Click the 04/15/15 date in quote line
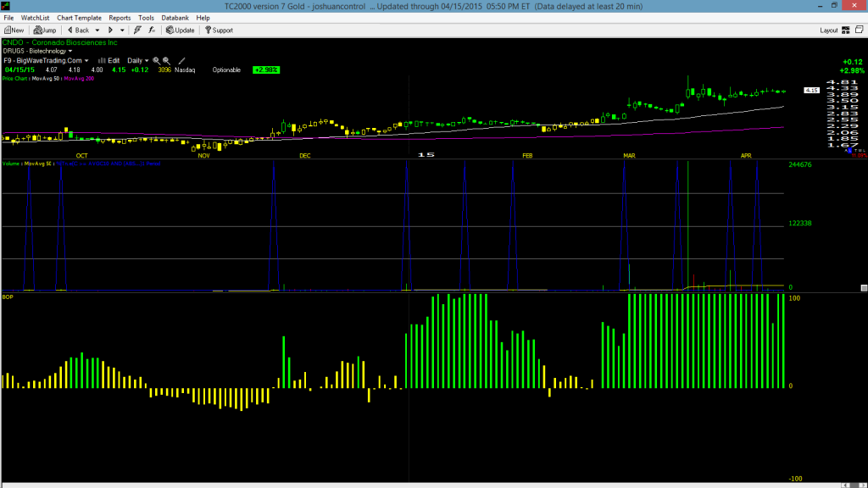The height and width of the screenshot is (488, 868). [x=19, y=70]
